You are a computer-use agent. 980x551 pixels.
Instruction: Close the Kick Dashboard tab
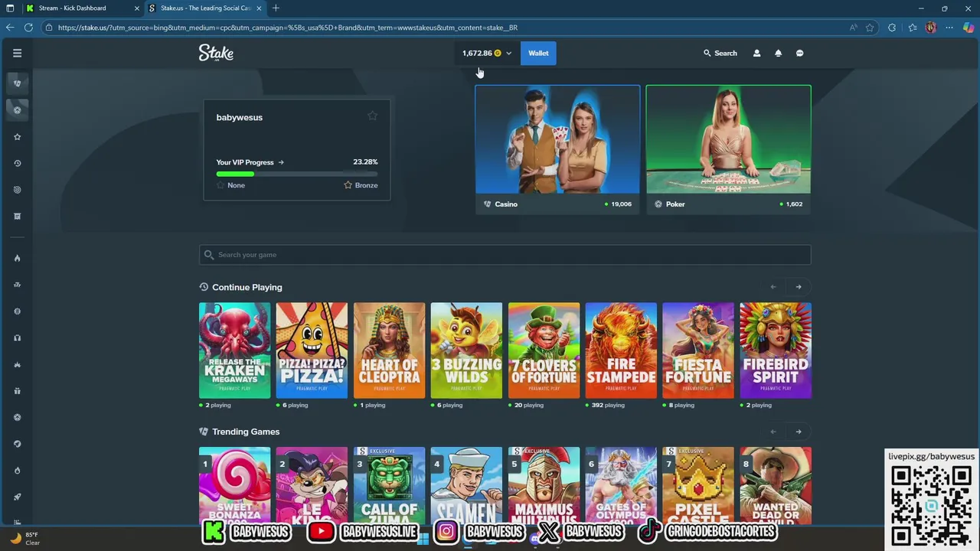click(x=136, y=8)
